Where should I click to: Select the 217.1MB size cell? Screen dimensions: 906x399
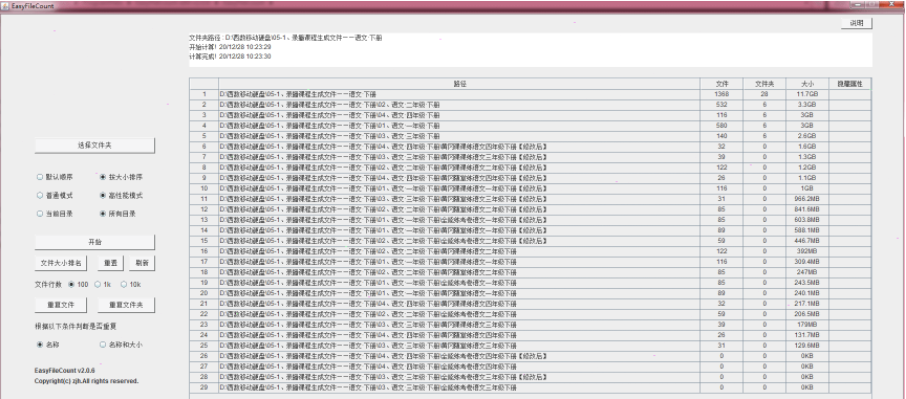[807, 304]
